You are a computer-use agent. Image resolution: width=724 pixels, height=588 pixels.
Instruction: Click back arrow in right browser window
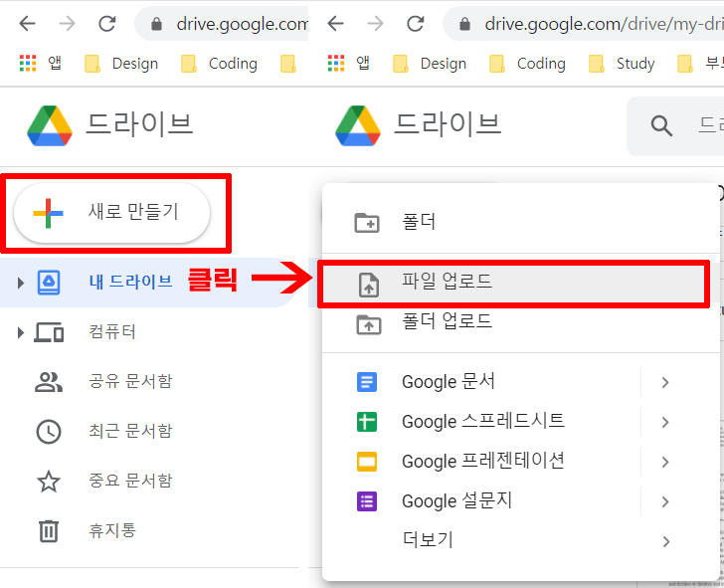(x=336, y=23)
